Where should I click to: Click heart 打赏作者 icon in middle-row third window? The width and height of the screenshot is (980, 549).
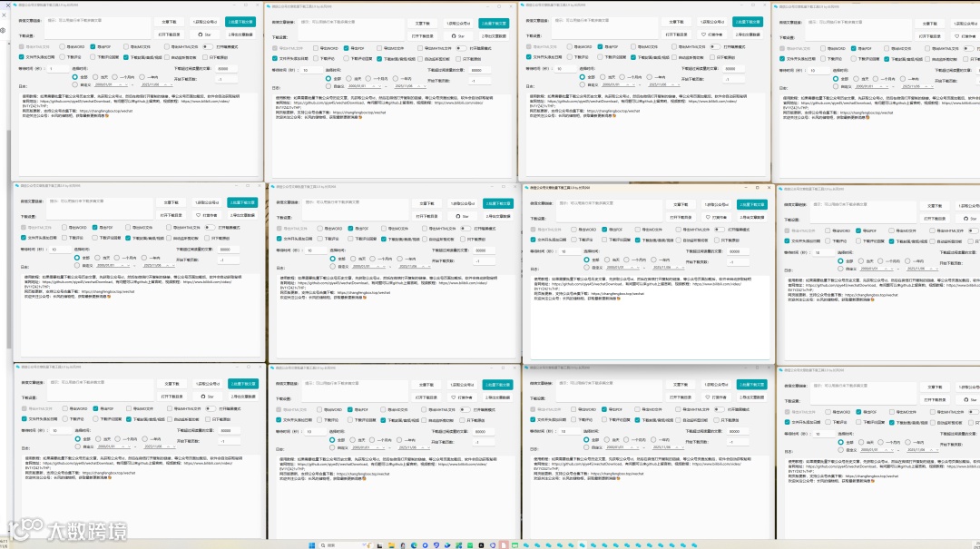click(x=708, y=217)
